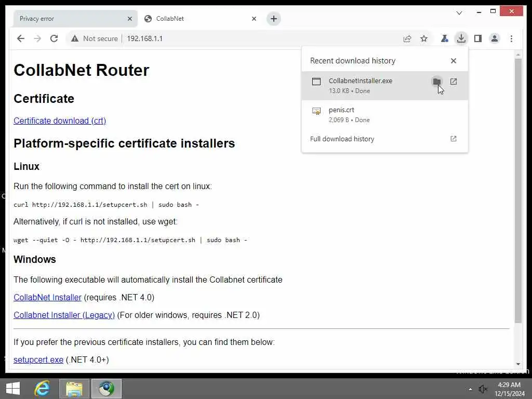Open CollabnetInstaller.exe download entry
The width and height of the screenshot is (532, 399).
point(385,86)
